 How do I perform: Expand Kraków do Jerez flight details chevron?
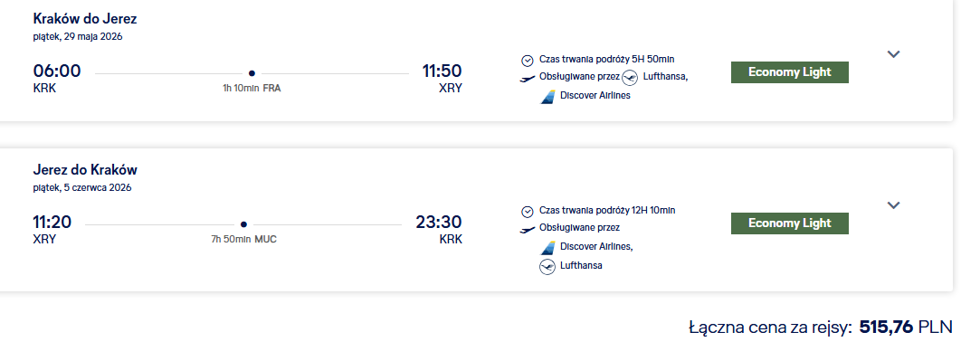pos(894,54)
